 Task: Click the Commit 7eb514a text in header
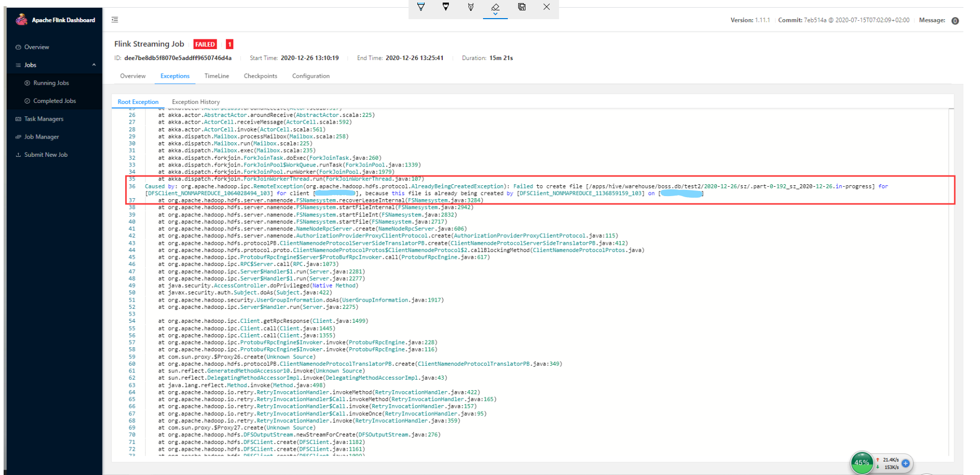(843, 20)
